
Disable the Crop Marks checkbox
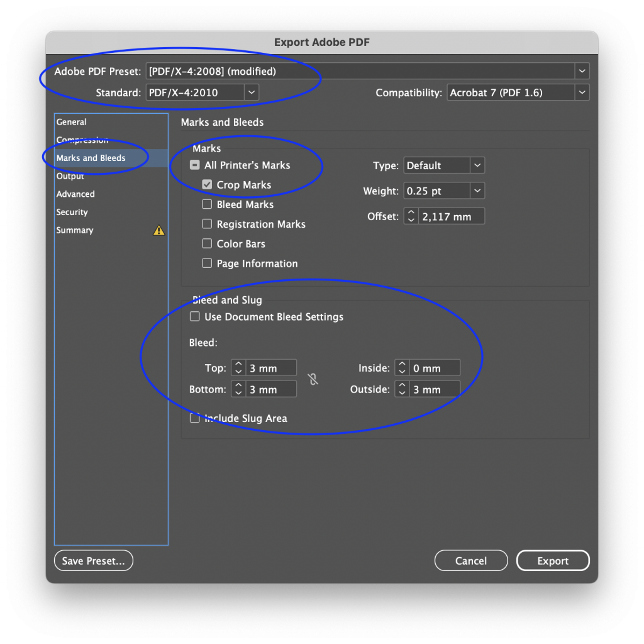point(207,185)
